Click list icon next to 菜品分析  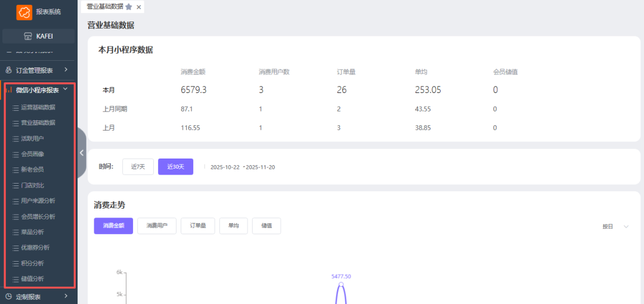point(16,232)
